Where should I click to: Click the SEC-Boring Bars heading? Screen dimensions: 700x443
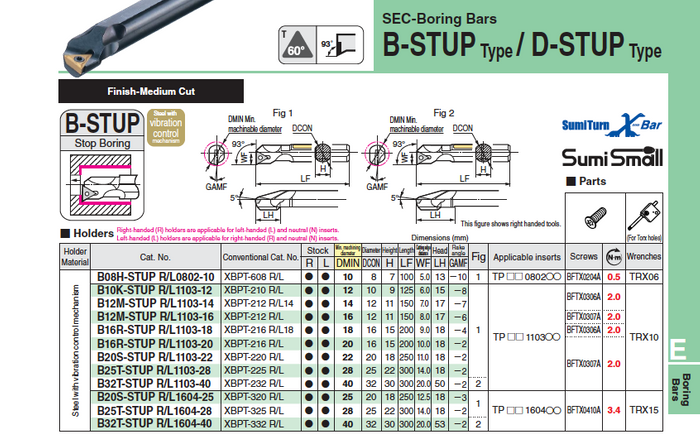[439, 19]
